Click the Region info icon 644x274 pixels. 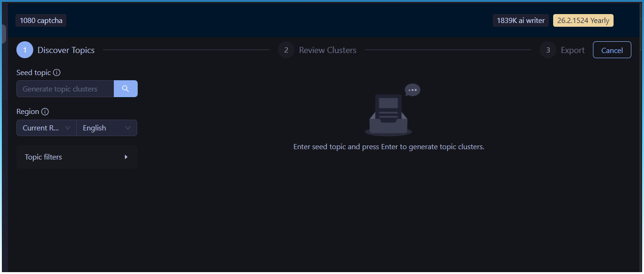(45, 112)
